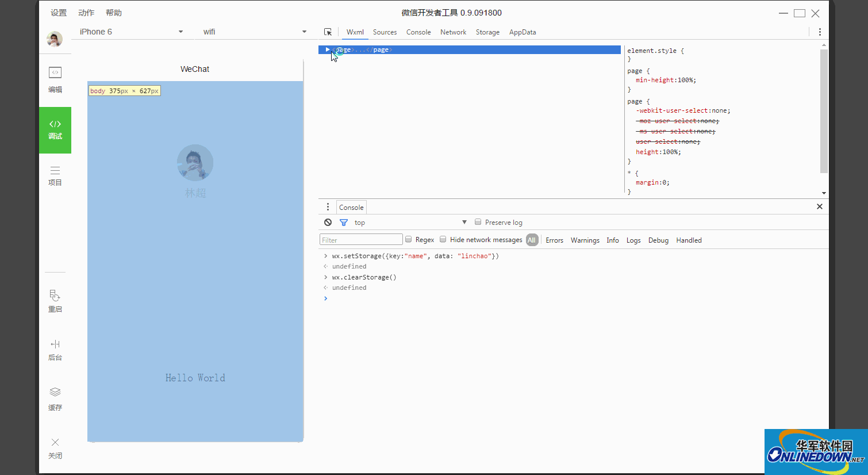Filter console by Errors
The width and height of the screenshot is (868, 475).
click(x=554, y=240)
